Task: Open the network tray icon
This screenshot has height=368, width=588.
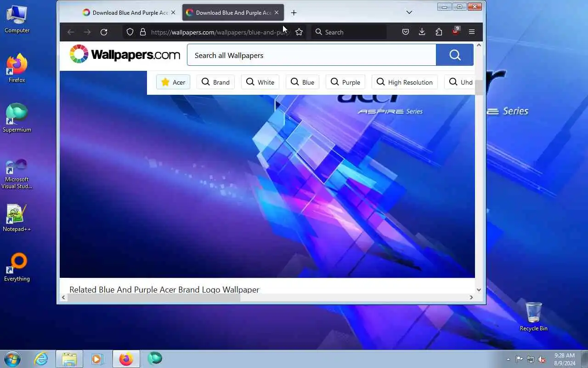Action: (x=531, y=359)
